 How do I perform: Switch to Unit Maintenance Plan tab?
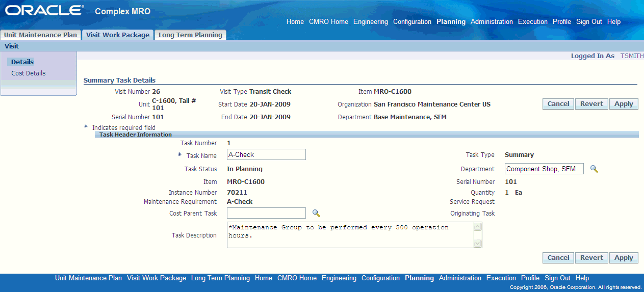pos(40,35)
